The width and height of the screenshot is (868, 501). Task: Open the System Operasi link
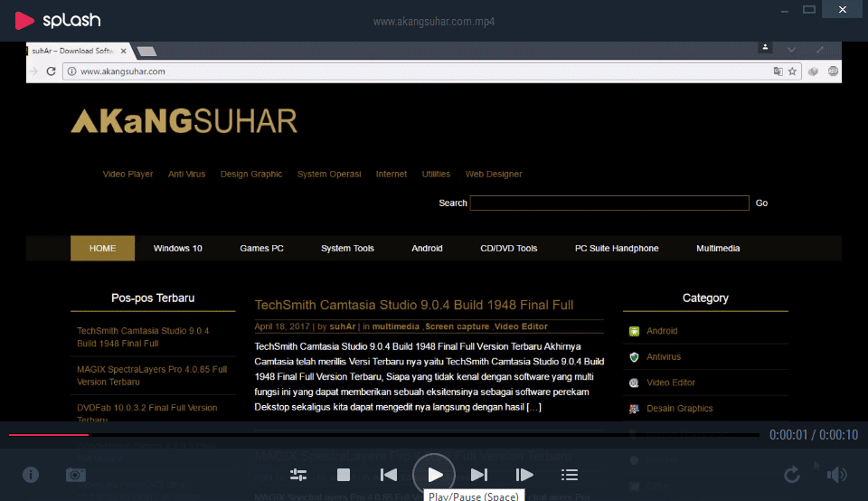point(329,174)
